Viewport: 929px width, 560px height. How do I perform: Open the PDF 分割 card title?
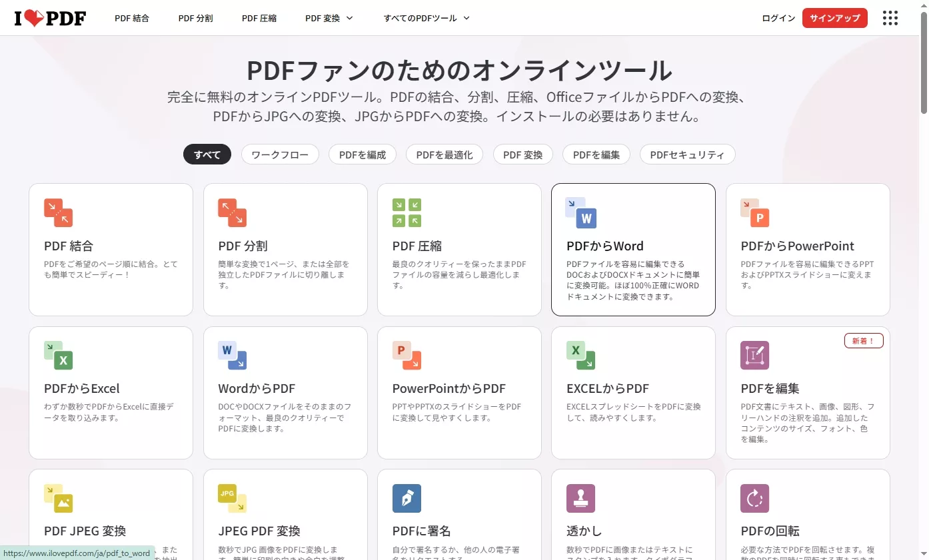(243, 246)
